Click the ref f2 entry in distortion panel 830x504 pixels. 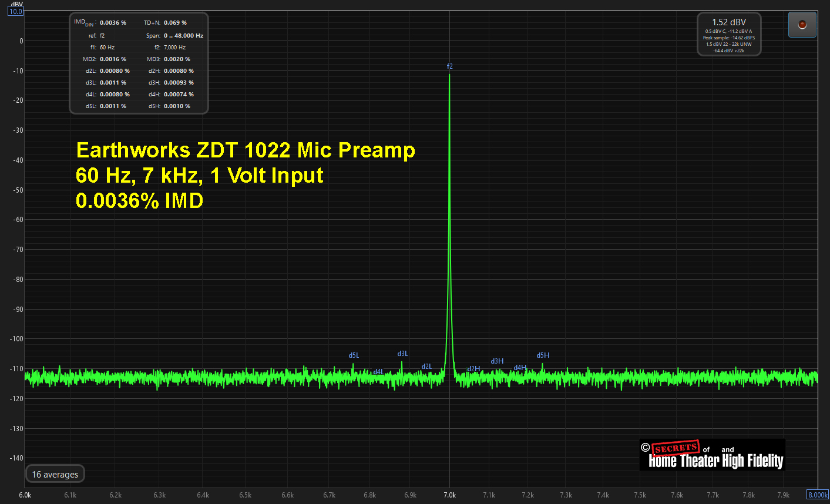click(96, 35)
